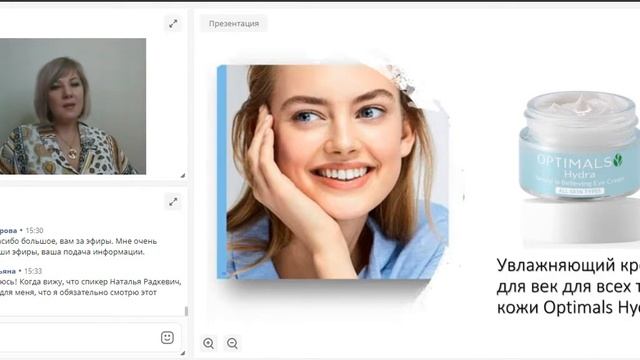Click the chat input resize corner handle

(x=182, y=353)
